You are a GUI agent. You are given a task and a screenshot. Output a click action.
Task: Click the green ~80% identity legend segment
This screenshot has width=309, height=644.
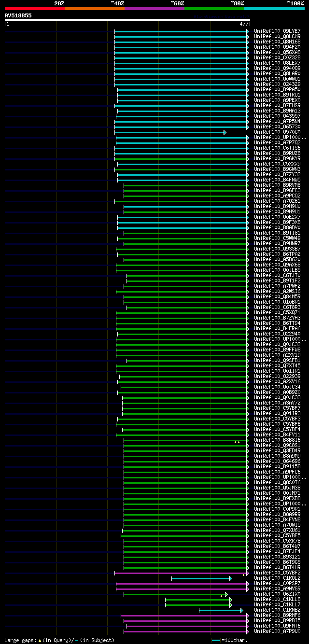[214, 8]
